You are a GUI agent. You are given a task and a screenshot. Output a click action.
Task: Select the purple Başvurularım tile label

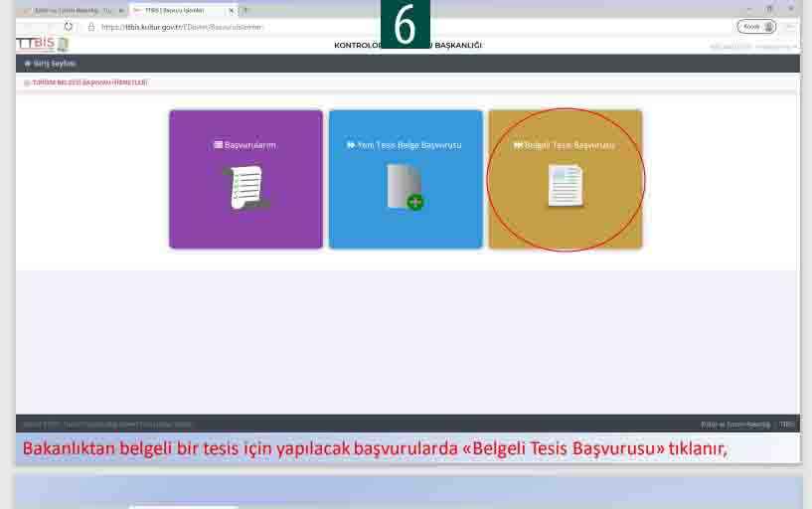[x=244, y=145]
